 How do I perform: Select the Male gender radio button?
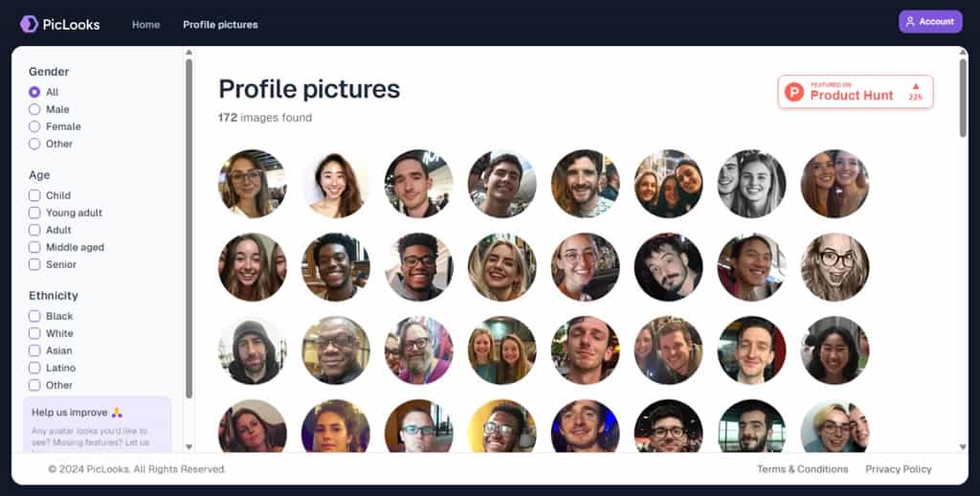34,109
